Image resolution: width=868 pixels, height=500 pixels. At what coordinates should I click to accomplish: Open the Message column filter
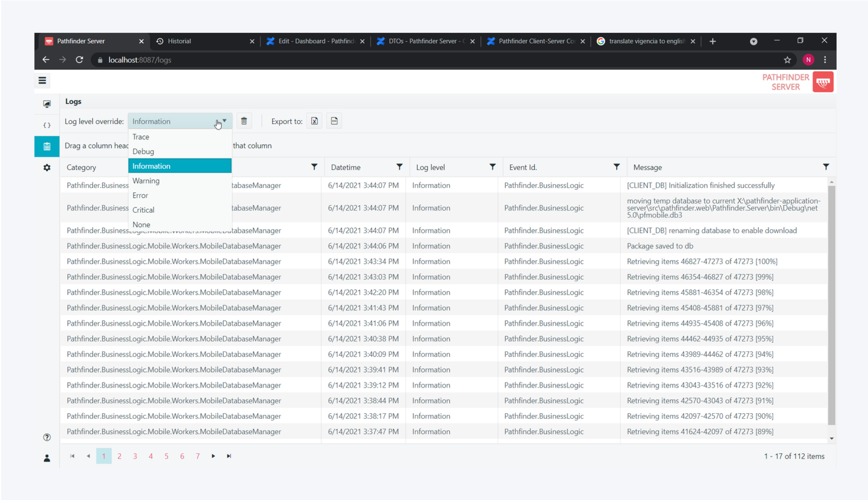coord(826,167)
